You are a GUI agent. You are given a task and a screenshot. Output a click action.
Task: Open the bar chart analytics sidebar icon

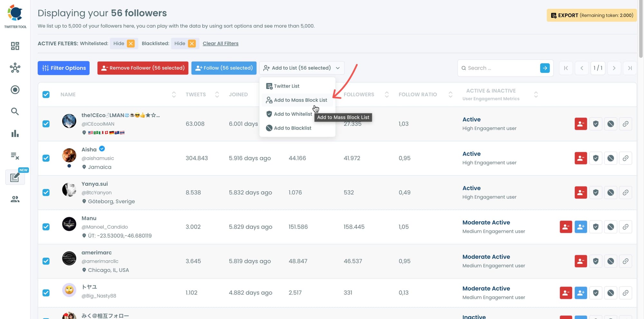pos(15,133)
